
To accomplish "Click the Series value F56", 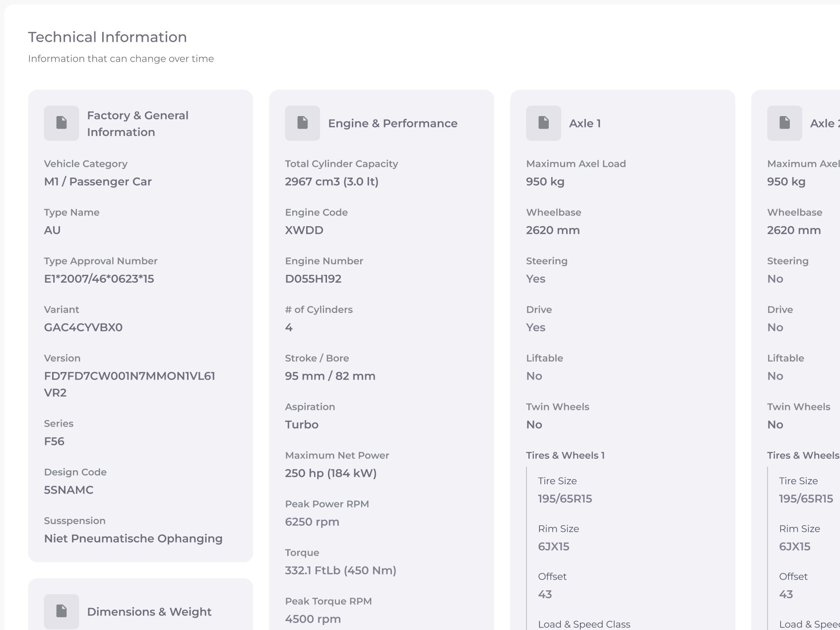I will [54, 441].
